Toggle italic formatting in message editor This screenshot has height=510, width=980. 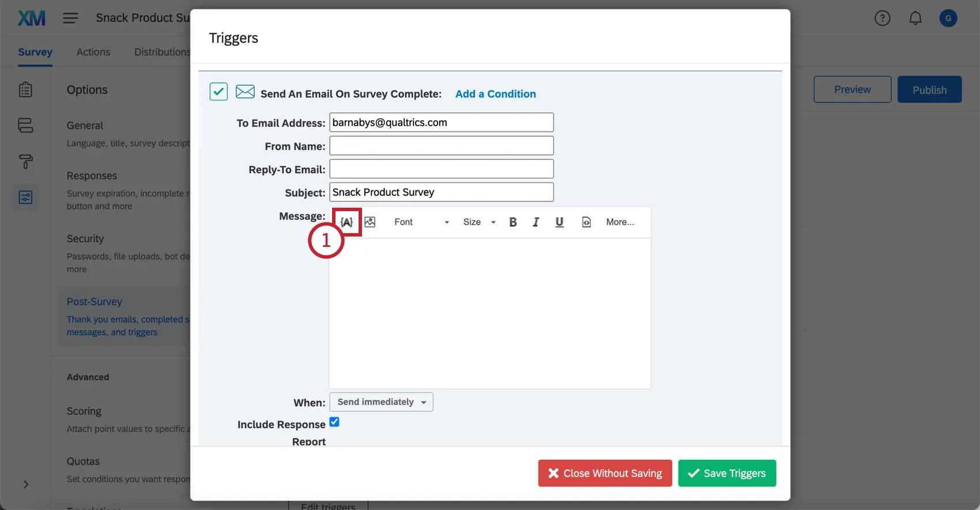[x=536, y=222]
